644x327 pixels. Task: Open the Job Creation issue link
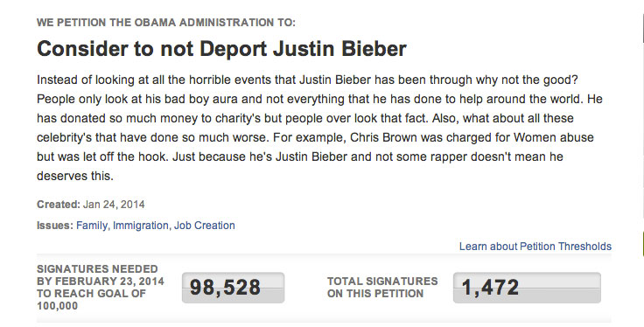(205, 226)
